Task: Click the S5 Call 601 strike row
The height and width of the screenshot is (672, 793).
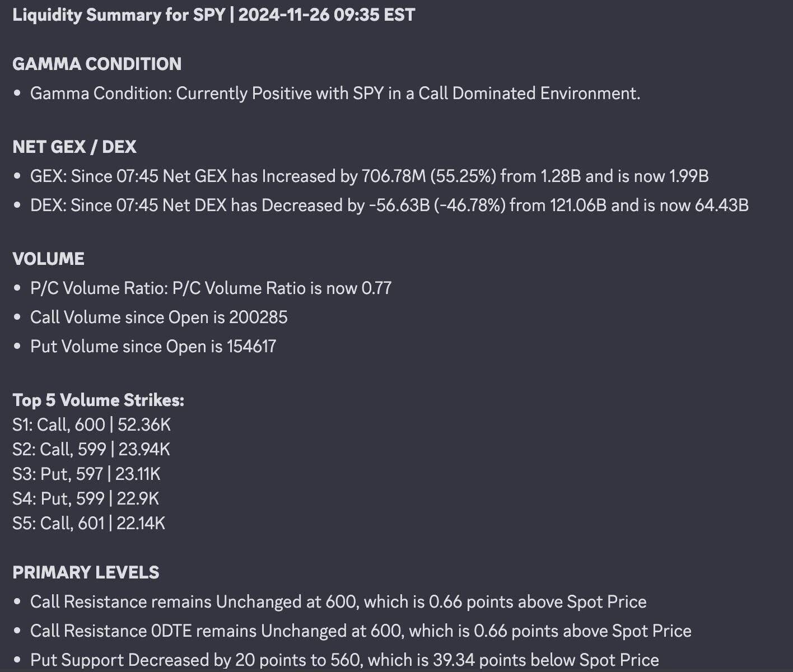Action: (x=88, y=523)
